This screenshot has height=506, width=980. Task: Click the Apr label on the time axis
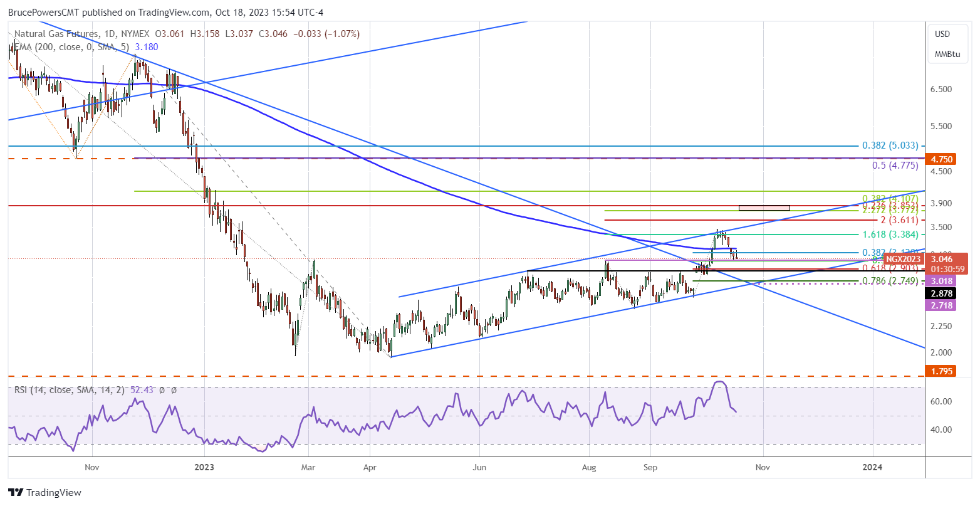pos(370,467)
